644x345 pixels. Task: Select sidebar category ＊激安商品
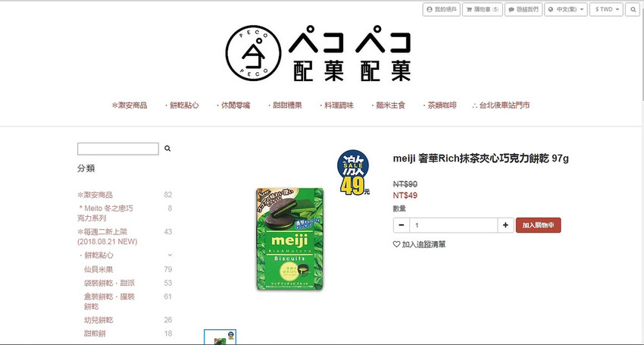tap(95, 195)
